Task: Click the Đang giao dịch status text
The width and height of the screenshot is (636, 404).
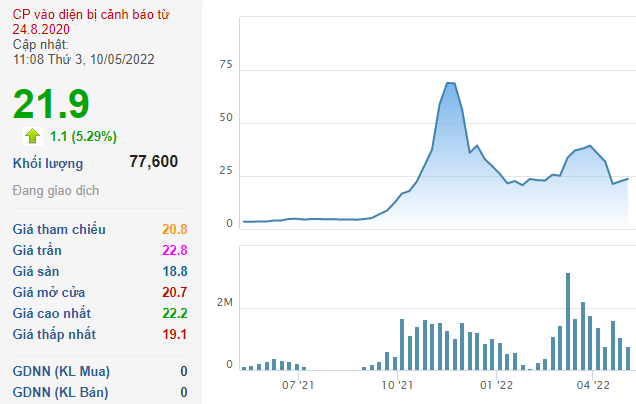Action: pos(56,191)
